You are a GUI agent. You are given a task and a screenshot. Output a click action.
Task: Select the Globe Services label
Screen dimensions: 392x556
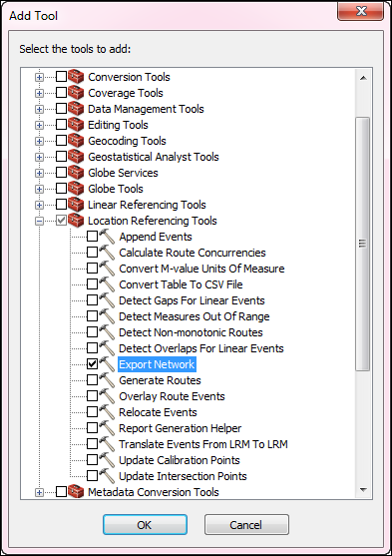click(x=123, y=173)
